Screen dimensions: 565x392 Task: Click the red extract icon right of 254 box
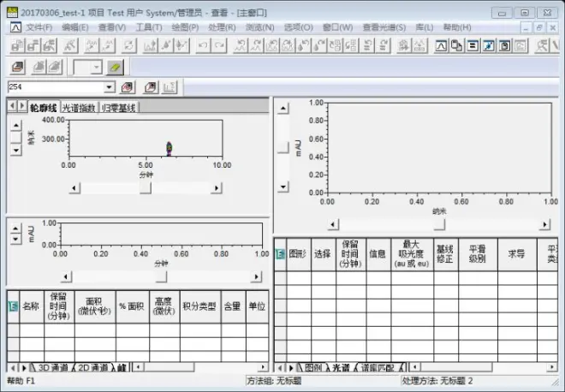point(128,87)
